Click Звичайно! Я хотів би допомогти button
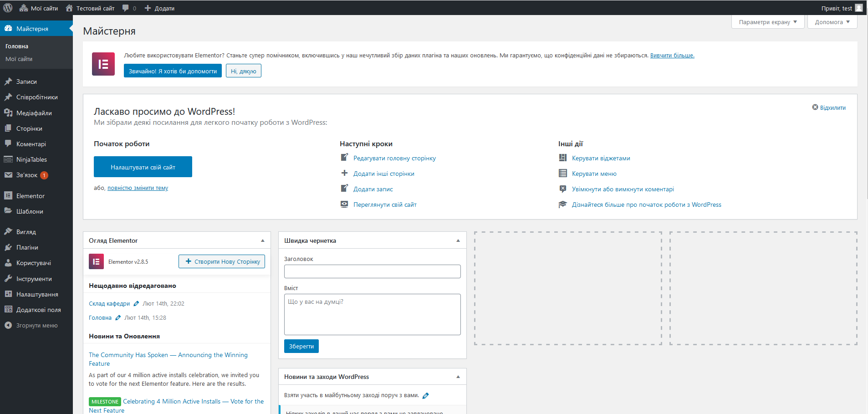The image size is (868, 414). click(x=173, y=71)
